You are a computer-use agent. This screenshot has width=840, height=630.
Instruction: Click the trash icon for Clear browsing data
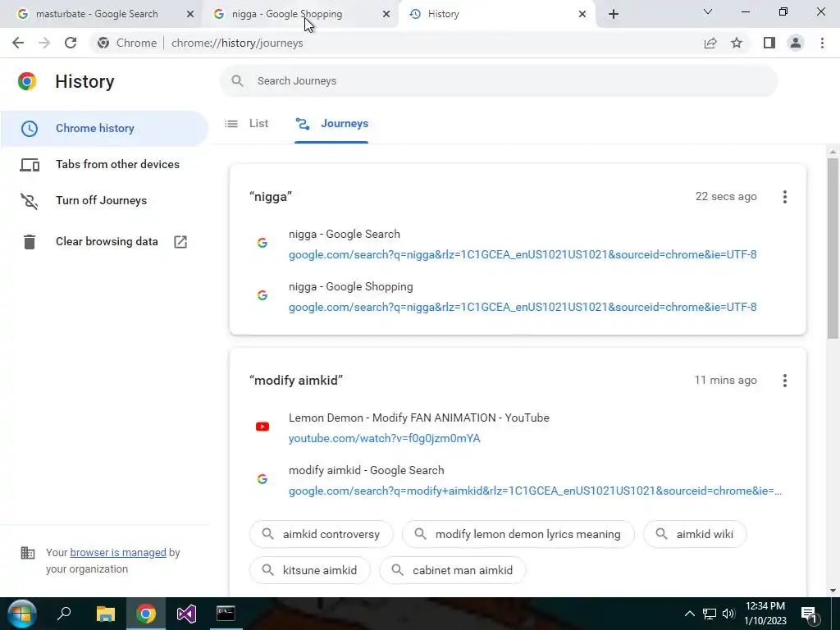[x=30, y=242]
